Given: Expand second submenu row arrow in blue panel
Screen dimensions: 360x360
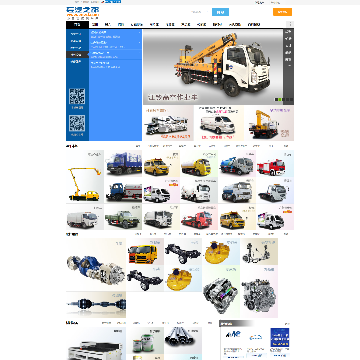Looking at the screenshot, I should (140, 43).
